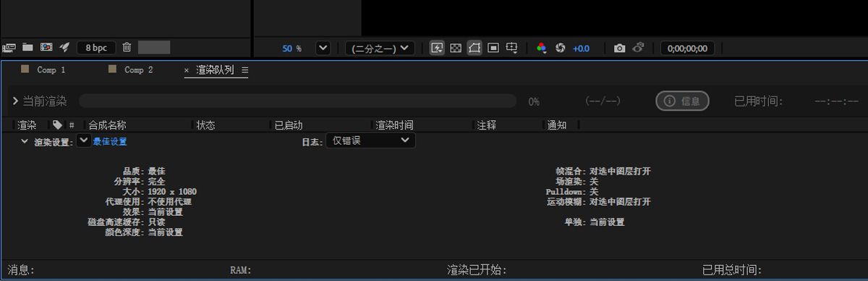Switch to the Comp 1 tab
Screen dimensions: 868x281
click(x=51, y=70)
